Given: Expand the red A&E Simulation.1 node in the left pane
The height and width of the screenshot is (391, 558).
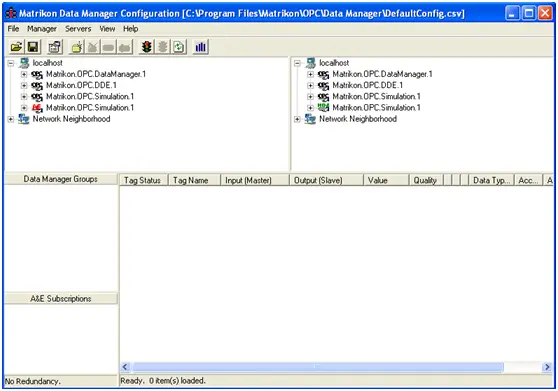Looking at the screenshot, I should tap(24, 107).
